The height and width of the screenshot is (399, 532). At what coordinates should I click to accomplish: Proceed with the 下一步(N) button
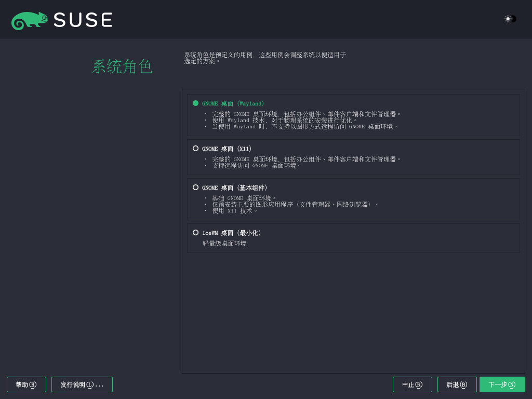coord(502,384)
